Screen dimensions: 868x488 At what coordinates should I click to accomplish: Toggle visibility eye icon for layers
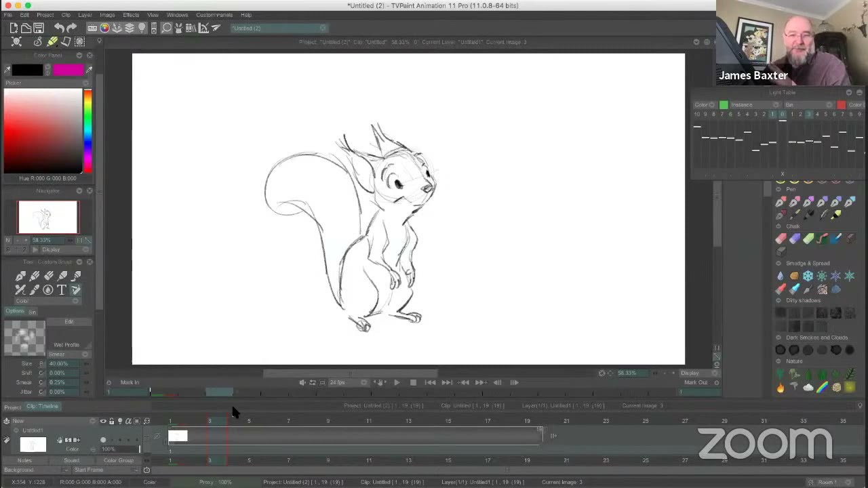103,421
